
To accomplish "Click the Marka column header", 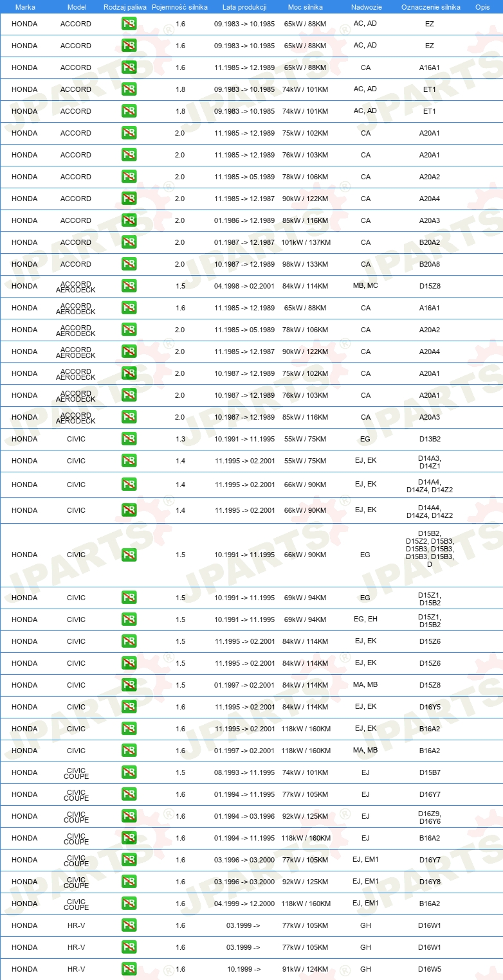I will tap(25, 7).
